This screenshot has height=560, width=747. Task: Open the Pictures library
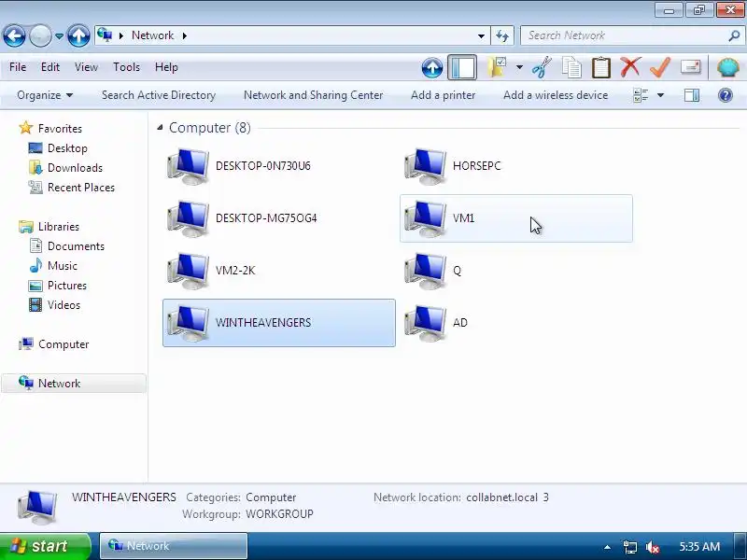(x=66, y=286)
